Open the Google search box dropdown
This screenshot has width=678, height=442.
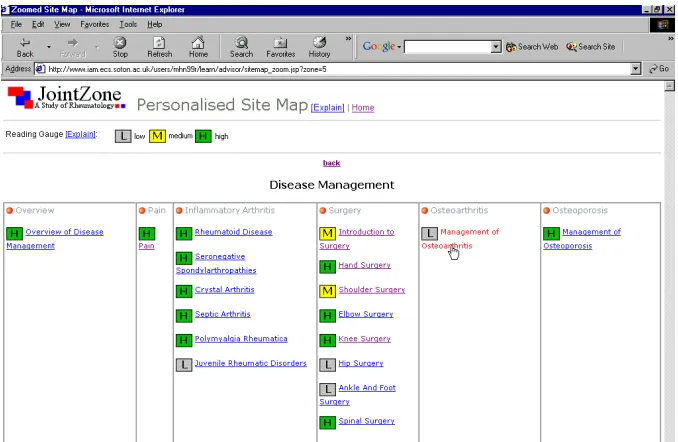[x=496, y=47]
